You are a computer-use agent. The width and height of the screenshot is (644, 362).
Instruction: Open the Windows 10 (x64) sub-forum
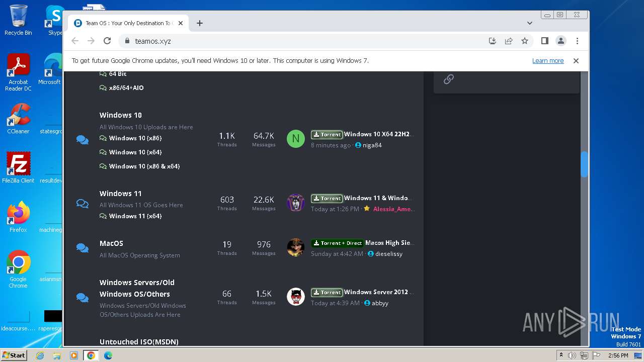point(135,152)
